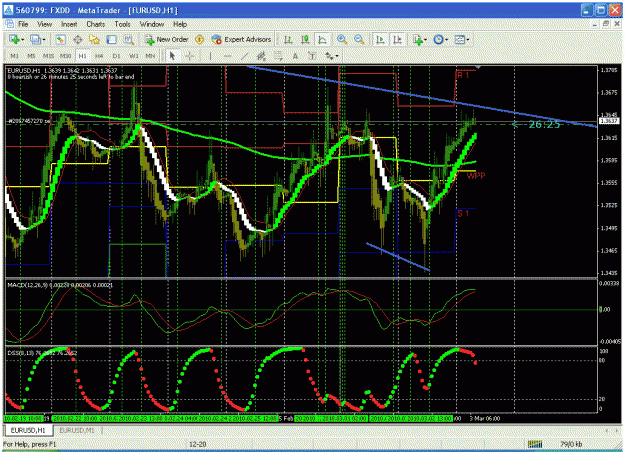Open the New Chart toolbar icon
The image size is (625, 452).
(14, 39)
